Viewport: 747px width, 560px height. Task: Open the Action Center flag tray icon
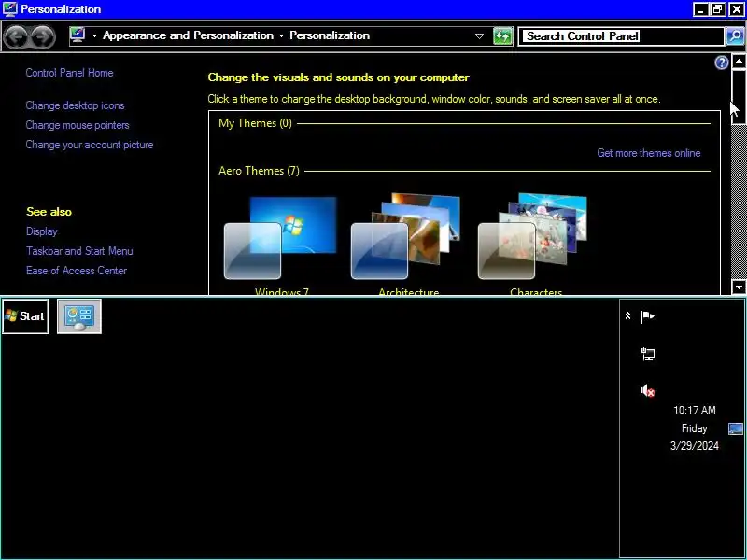pos(647,316)
